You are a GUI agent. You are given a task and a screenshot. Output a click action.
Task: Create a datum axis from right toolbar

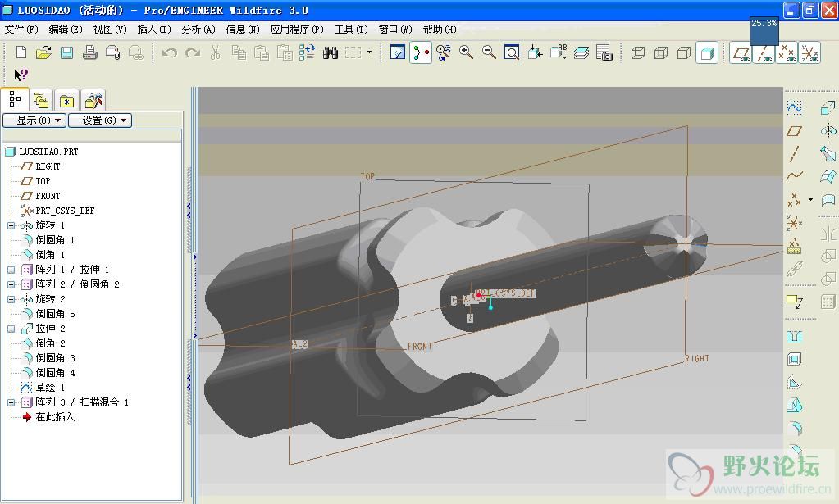(794, 154)
